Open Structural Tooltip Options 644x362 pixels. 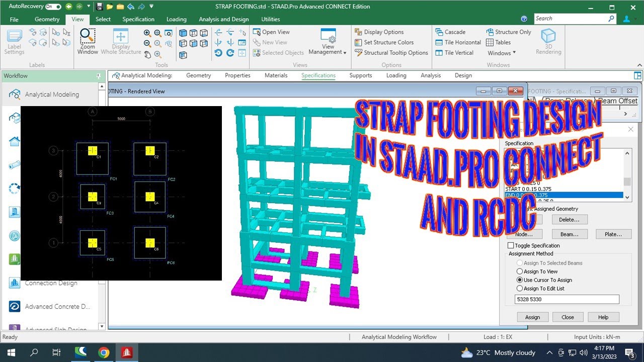(x=391, y=53)
